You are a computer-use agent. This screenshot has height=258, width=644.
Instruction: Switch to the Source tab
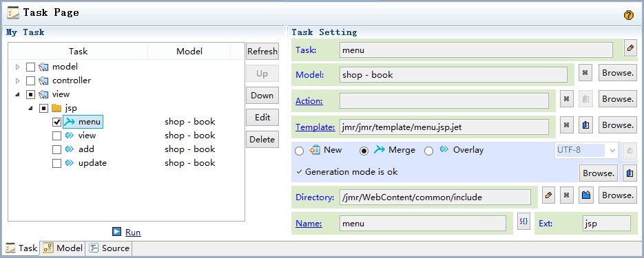tap(110, 248)
